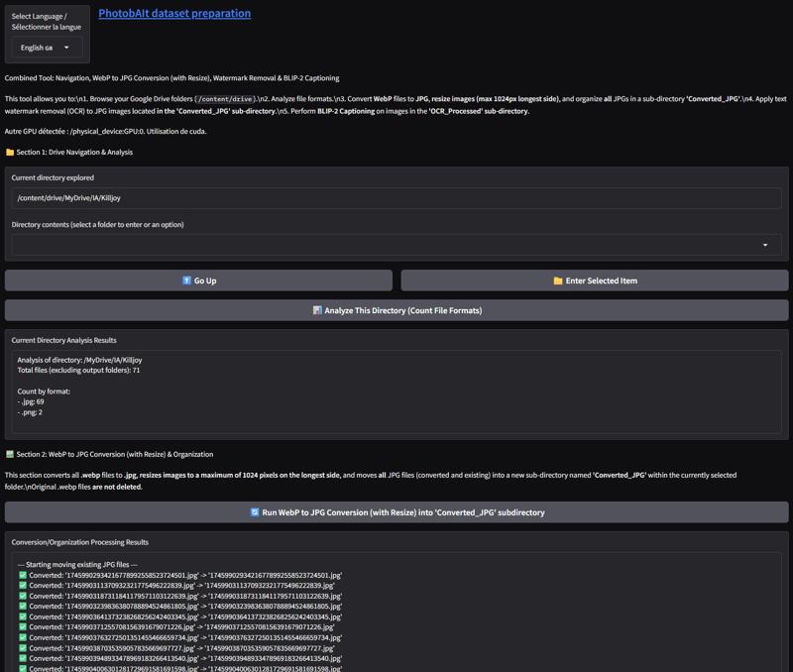This screenshot has height=672, width=793.
Task: Click the 'Select Language / Sélectionner la langue' label
Action: click(x=46, y=21)
